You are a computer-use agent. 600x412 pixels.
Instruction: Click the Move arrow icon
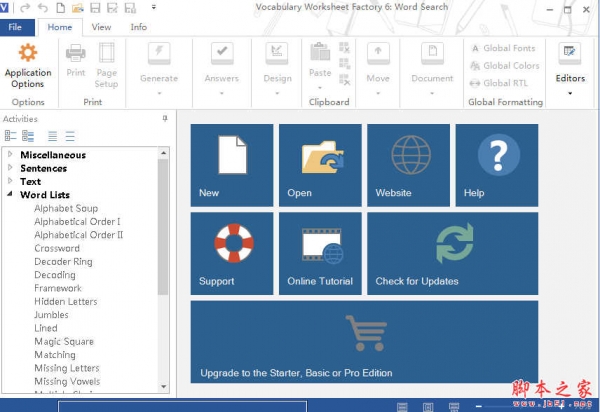(378, 53)
